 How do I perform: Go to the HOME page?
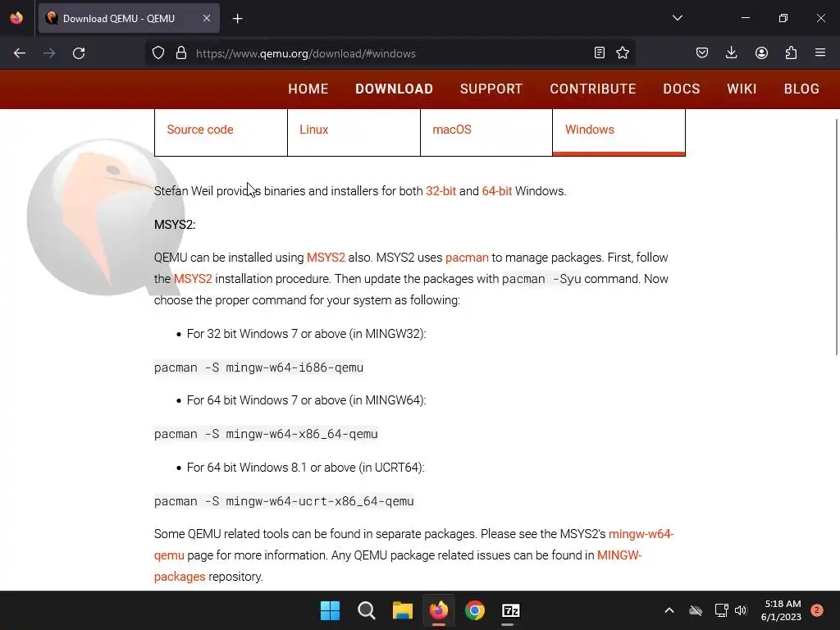(x=308, y=89)
